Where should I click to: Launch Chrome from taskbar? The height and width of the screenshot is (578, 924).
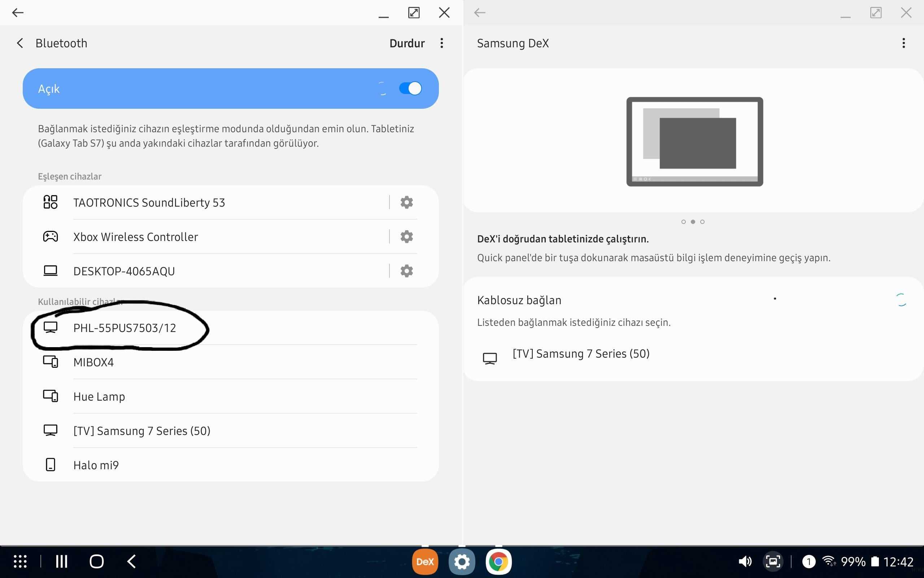pos(498,561)
